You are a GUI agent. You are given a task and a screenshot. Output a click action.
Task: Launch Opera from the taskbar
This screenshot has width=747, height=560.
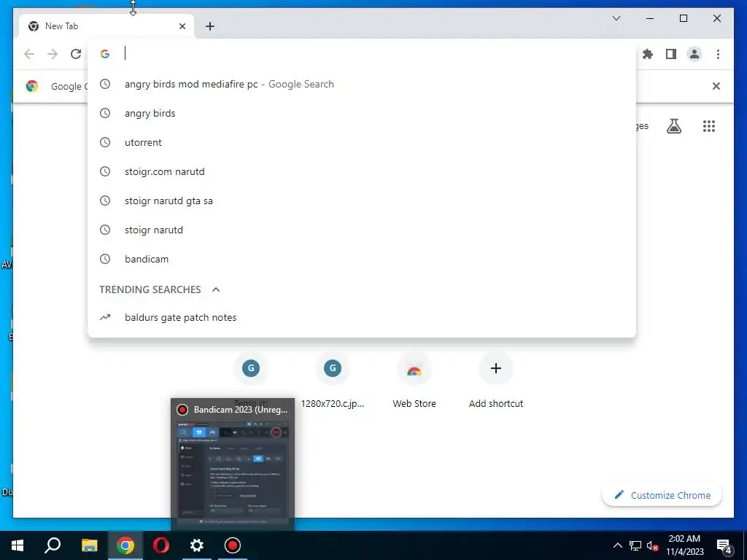pos(161,545)
